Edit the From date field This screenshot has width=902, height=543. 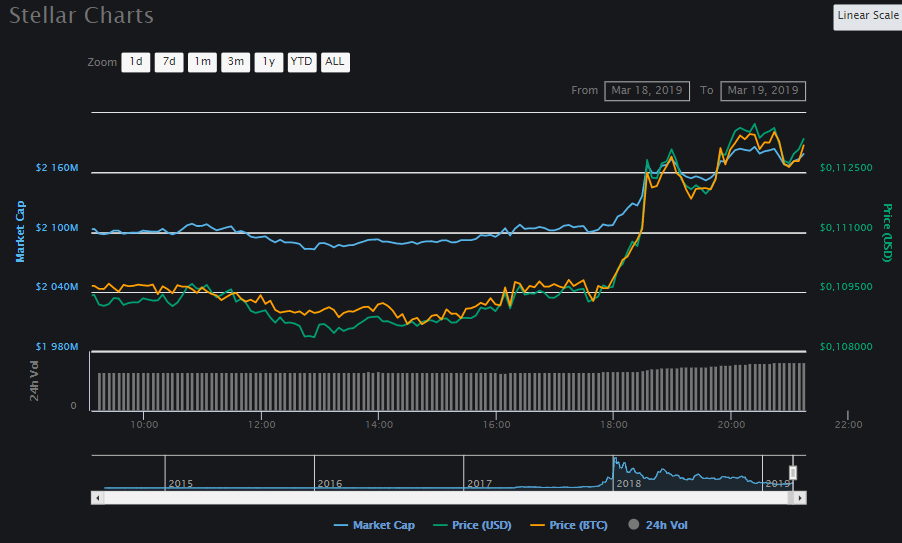click(647, 91)
